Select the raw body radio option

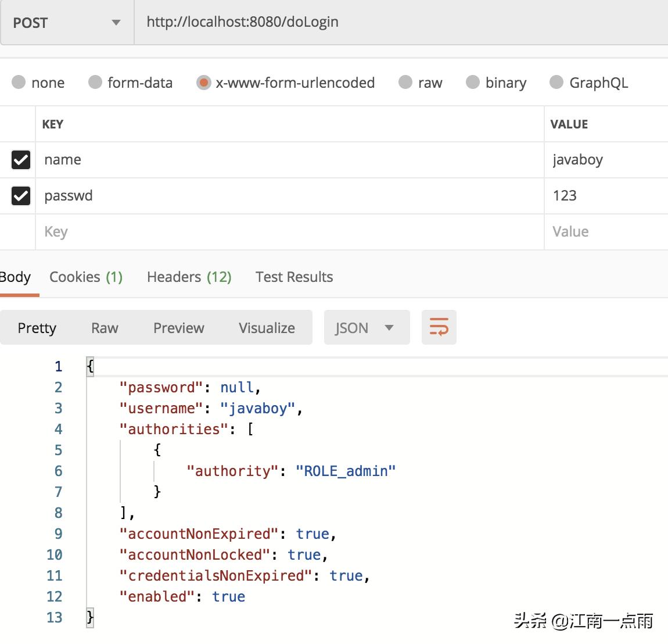tap(405, 82)
